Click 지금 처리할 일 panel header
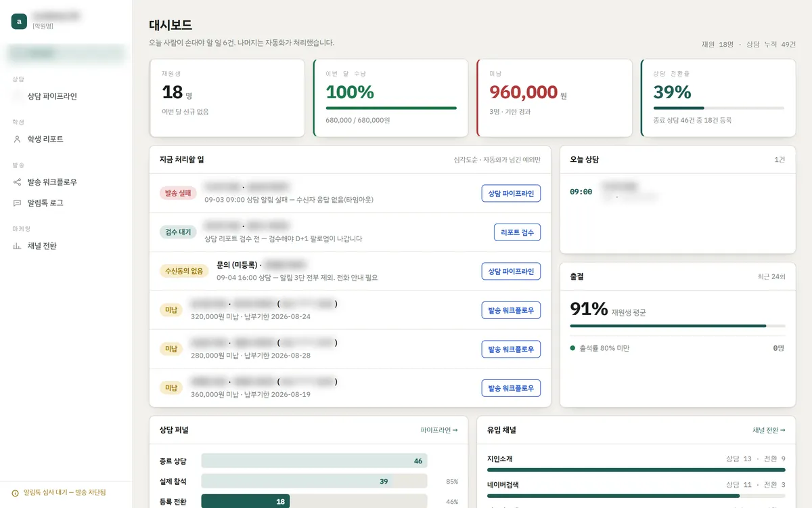The width and height of the screenshot is (812, 508). pyautogui.click(x=350, y=160)
